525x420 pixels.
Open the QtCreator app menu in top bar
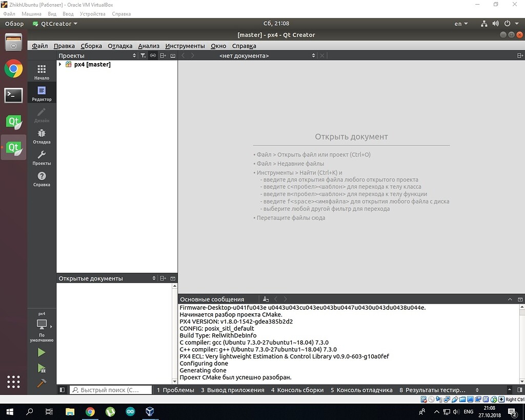click(x=55, y=24)
